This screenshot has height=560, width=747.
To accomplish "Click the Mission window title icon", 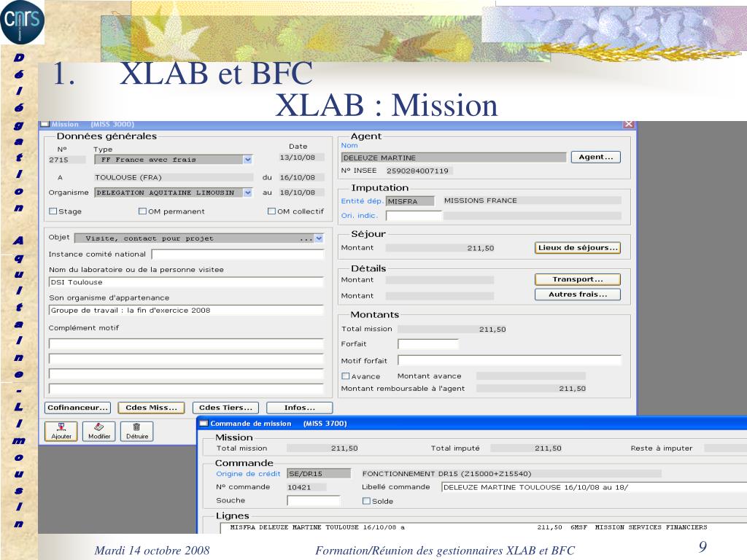I will 45,124.
